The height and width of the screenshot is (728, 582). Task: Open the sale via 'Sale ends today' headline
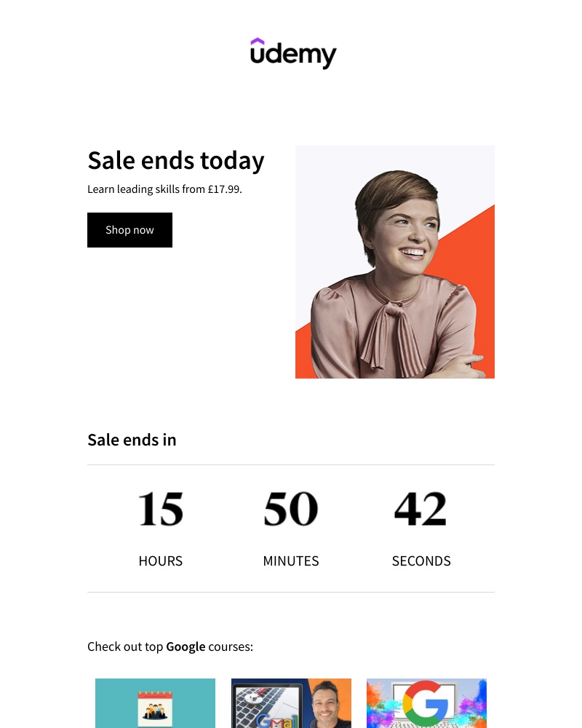[x=176, y=159]
